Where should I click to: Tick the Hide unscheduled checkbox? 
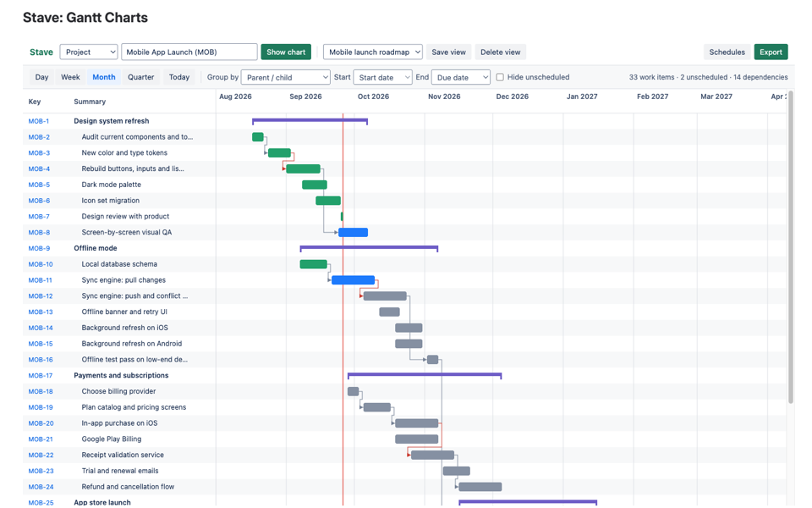click(x=500, y=77)
